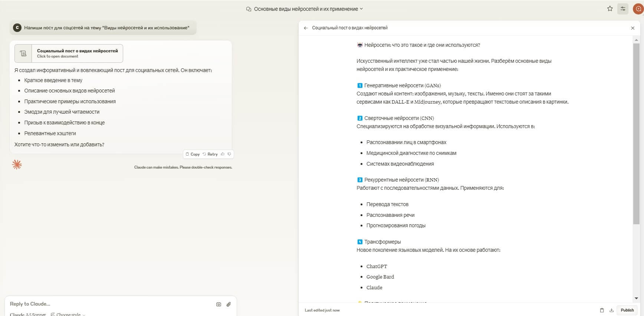The width and height of the screenshot is (644, 316).
Task: Click the chat bubble icon beside title
Action: (x=249, y=9)
